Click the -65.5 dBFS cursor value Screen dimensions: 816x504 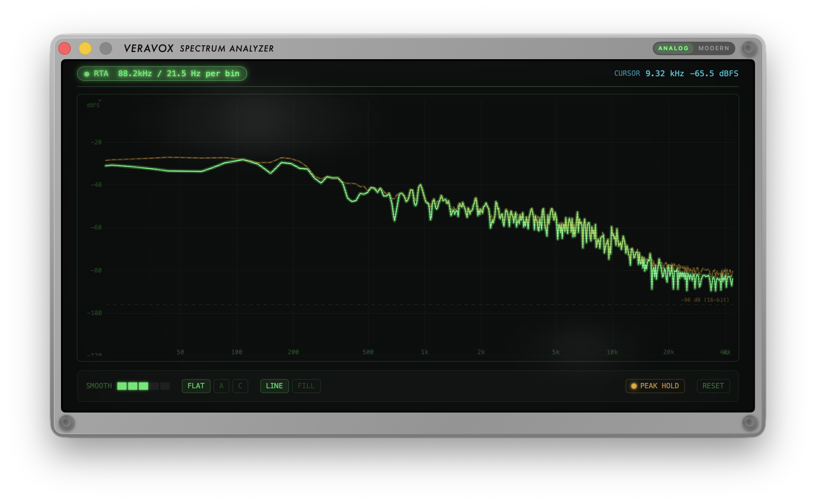(714, 74)
